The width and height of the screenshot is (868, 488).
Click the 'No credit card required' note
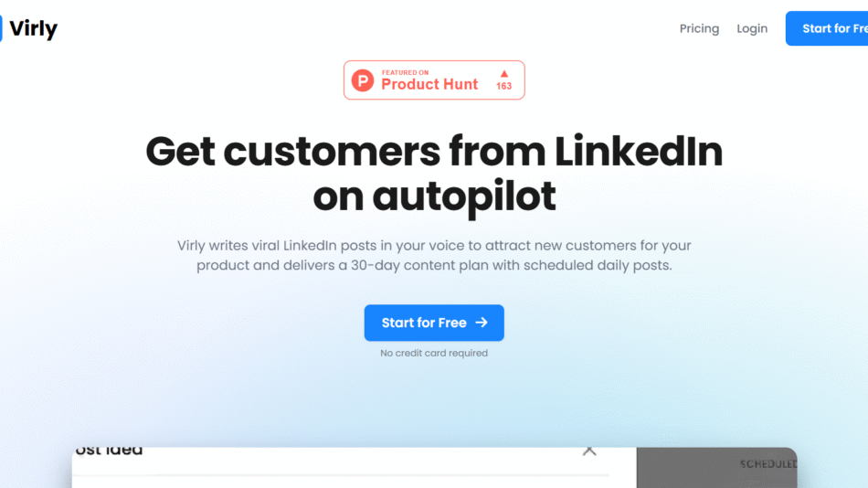tap(434, 353)
